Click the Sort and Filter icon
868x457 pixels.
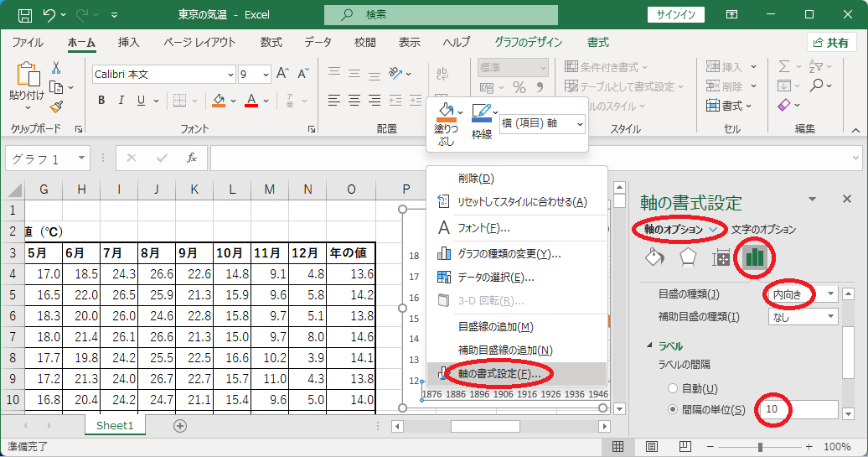[816, 67]
